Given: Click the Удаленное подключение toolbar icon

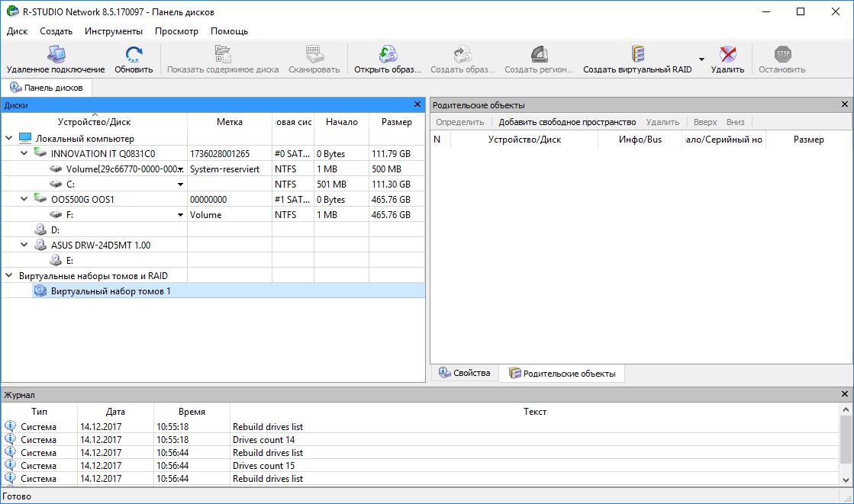Looking at the screenshot, I should (56, 55).
